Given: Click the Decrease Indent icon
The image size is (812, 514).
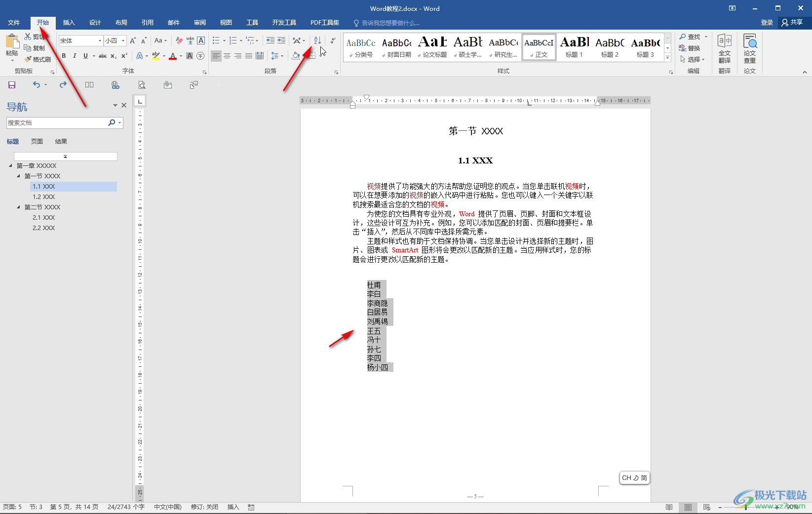Looking at the screenshot, I should (271, 40).
